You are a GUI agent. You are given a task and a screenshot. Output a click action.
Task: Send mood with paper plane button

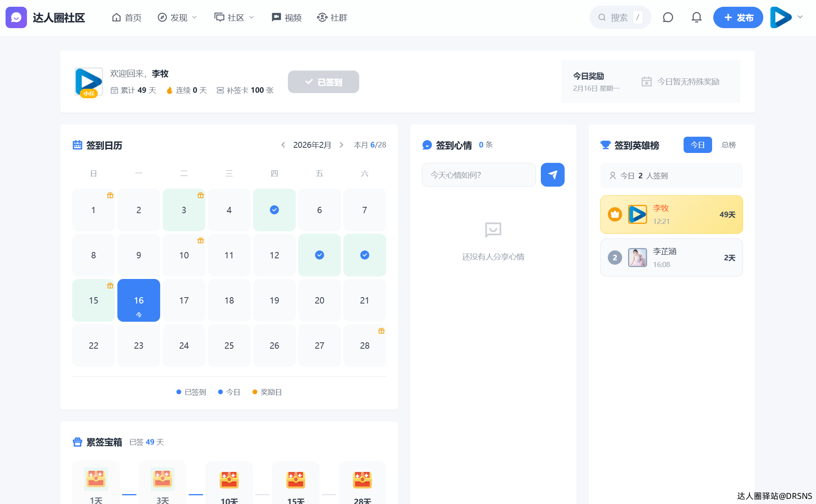coord(552,175)
